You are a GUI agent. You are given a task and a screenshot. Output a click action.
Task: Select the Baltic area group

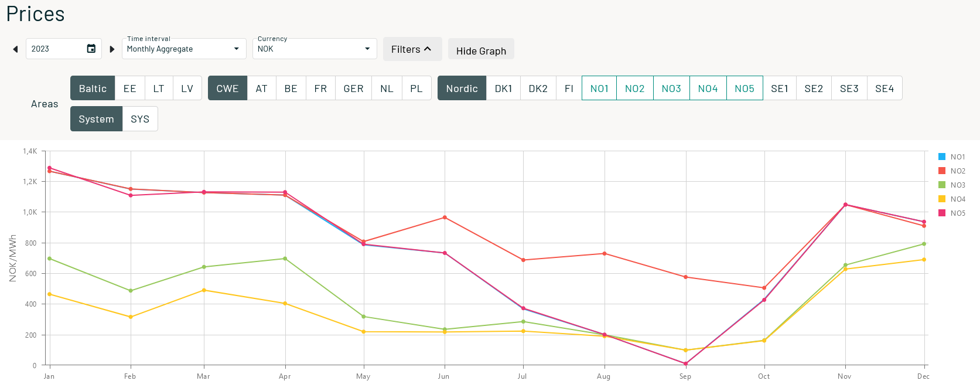pyautogui.click(x=93, y=89)
